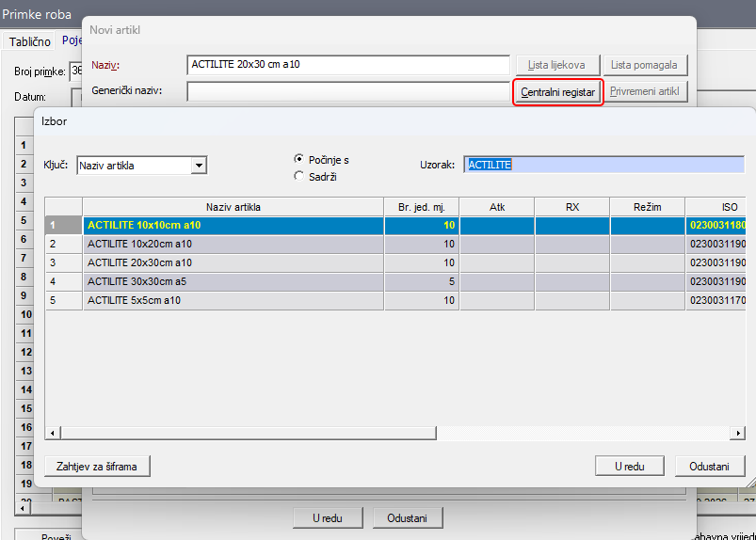Click the 'Atk' column header
Image resolution: width=756 pixels, height=540 pixels.
coord(497,207)
